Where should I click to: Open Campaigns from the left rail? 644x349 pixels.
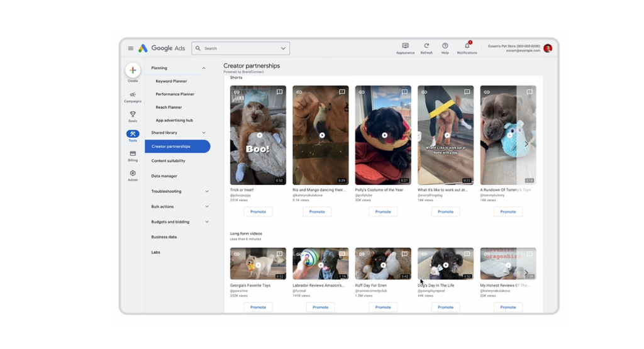[133, 95]
